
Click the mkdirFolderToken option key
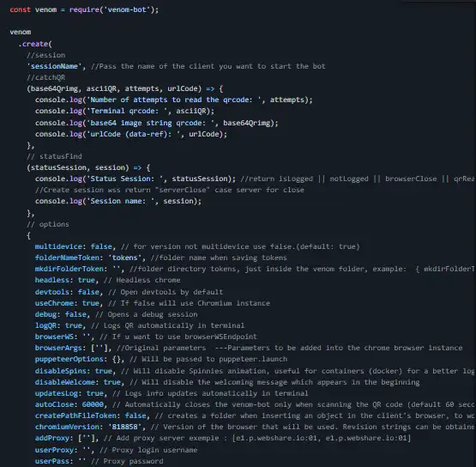point(69,269)
